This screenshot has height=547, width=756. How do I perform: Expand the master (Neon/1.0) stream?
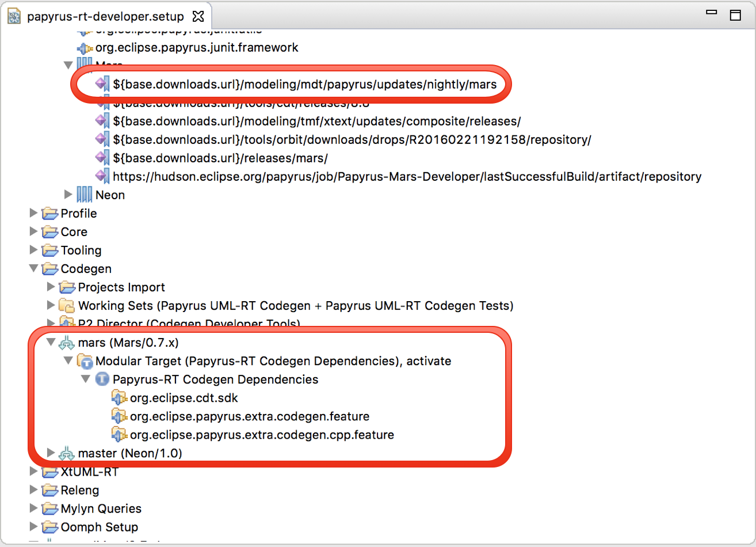tap(51, 454)
